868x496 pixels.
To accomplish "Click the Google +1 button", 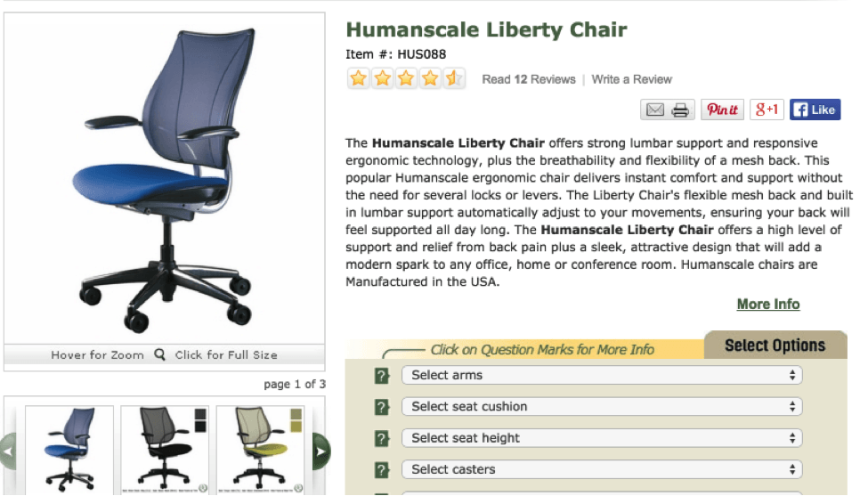I will (x=767, y=110).
